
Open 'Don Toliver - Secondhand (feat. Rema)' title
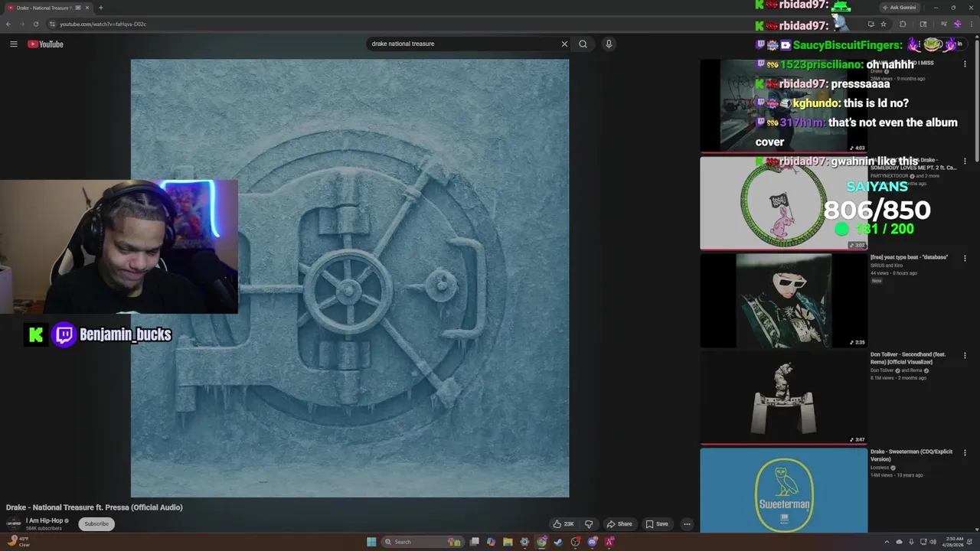tap(908, 358)
